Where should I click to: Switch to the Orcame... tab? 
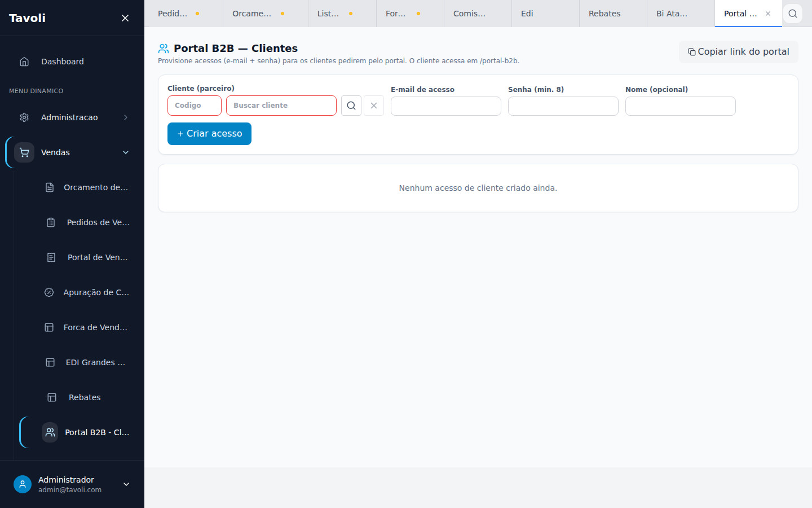coord(266,14)
